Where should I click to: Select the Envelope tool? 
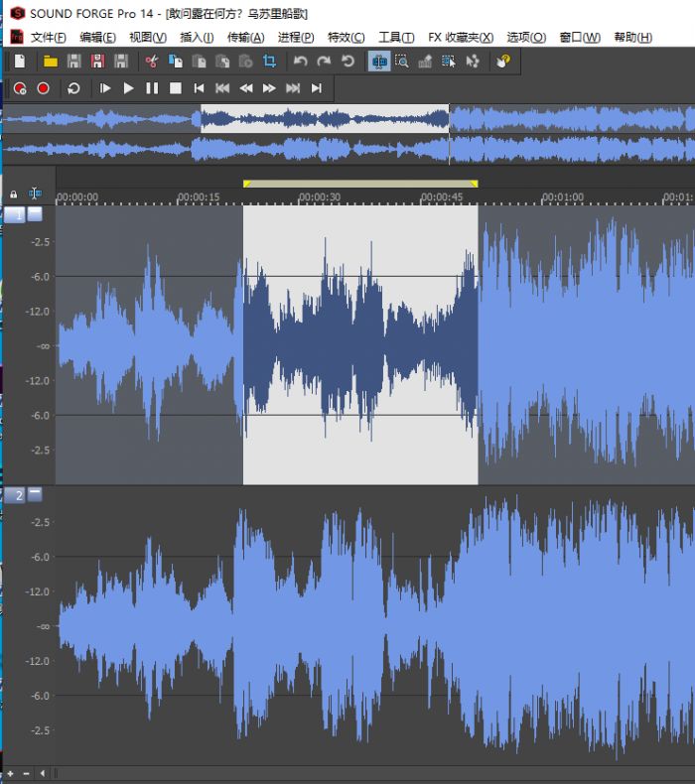point(473,62)
